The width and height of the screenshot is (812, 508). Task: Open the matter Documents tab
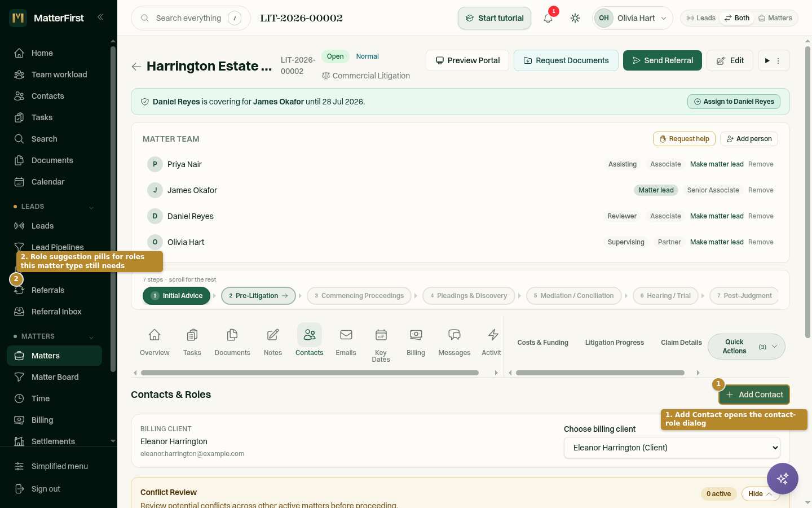[232, 342]
